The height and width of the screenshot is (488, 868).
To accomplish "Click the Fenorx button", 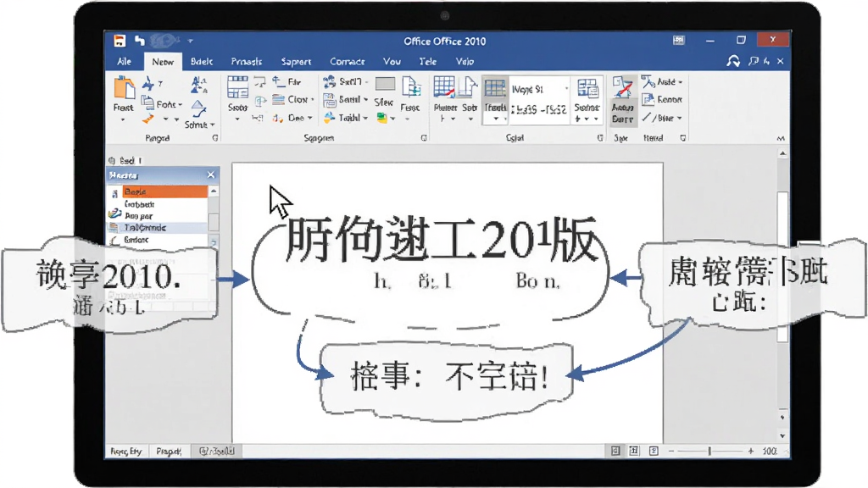I will pos(662,100).
